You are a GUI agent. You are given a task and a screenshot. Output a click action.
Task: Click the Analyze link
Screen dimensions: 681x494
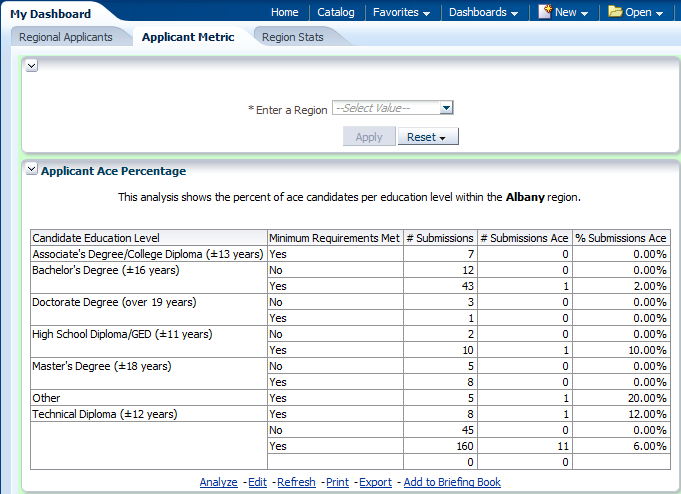(x=218, y=482)
